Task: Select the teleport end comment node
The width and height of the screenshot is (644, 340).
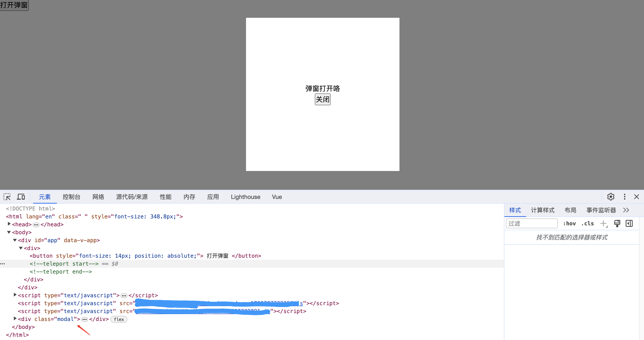Action: (x=61, y=272)
